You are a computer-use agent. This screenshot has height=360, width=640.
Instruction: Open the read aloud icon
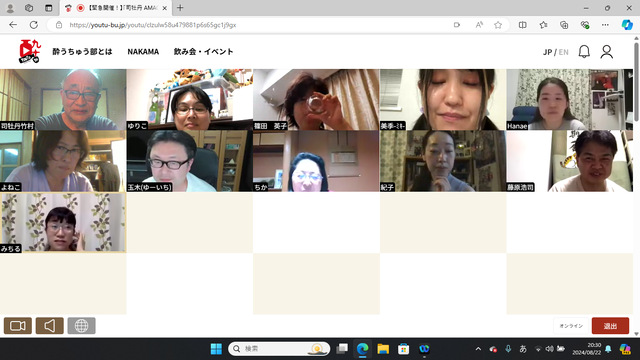(479, 25)
